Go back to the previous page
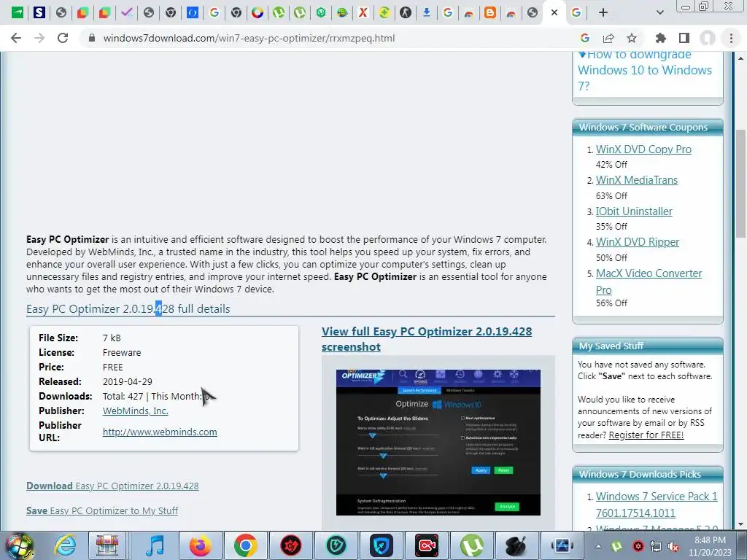This screenshot has width=747, height=560. (x=16, y=38)
